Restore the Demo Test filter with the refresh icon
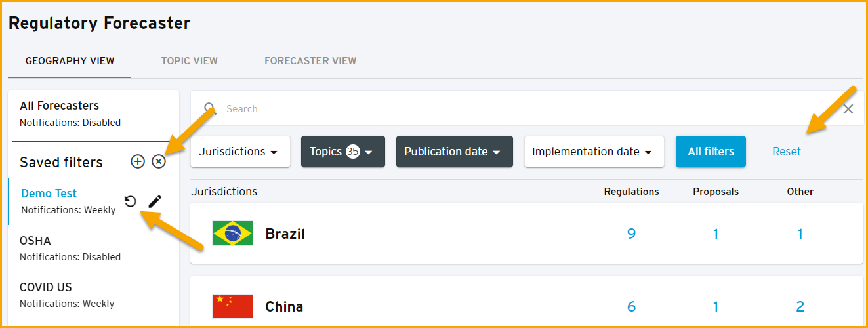 (130, 201)
